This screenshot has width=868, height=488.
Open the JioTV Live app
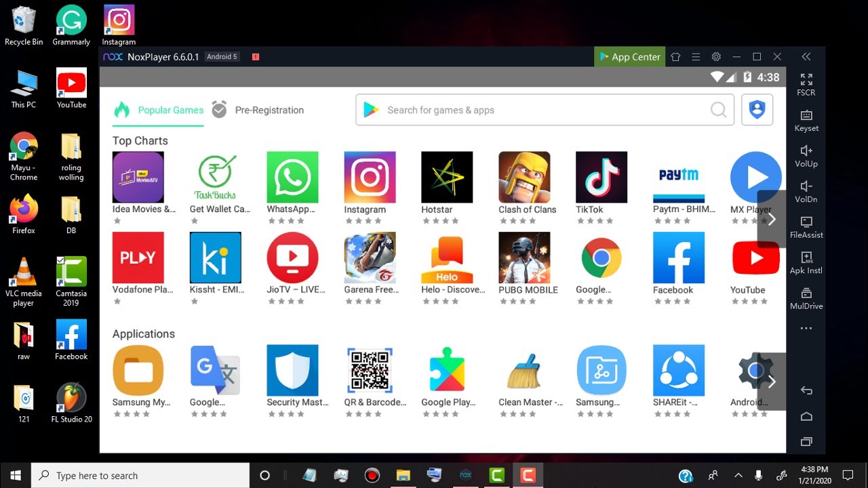point(292,258)
